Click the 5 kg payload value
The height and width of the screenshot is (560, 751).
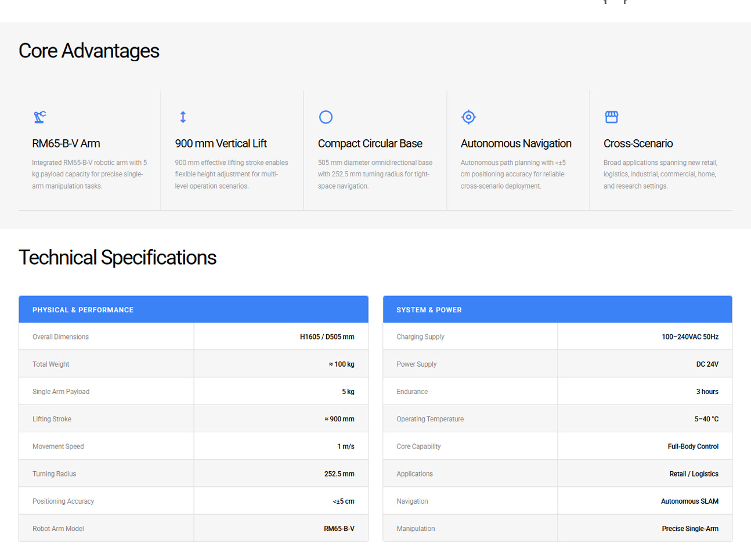tap(348, 392)
